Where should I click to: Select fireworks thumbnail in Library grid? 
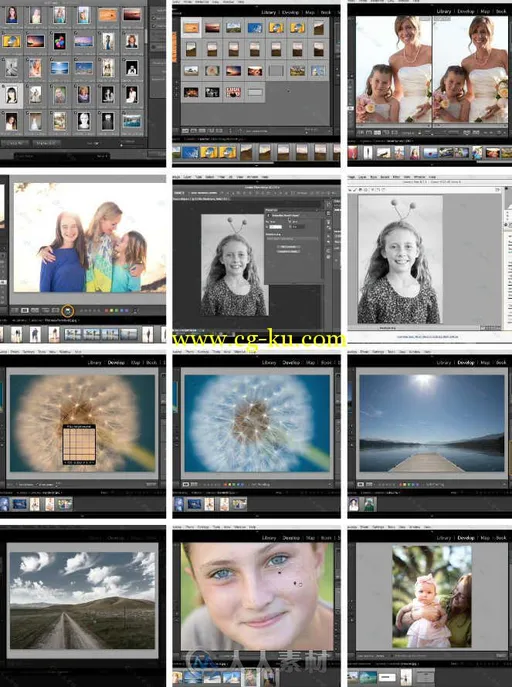click(191, 92)
